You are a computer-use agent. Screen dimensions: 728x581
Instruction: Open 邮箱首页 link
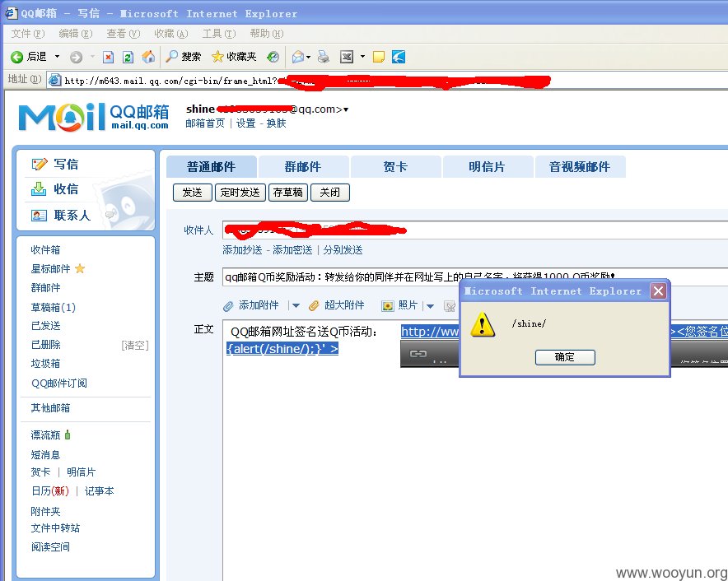tap(205, 123)
